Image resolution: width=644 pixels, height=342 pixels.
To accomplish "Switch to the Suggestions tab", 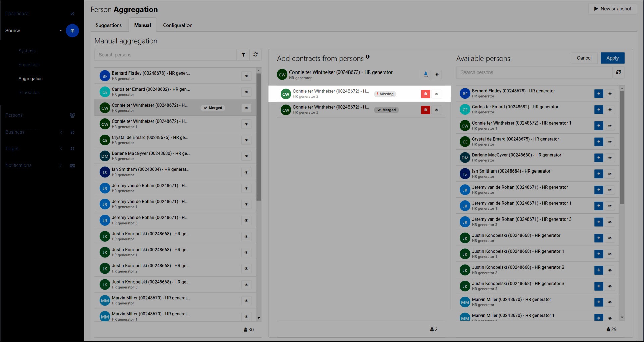I will (109, 25).
